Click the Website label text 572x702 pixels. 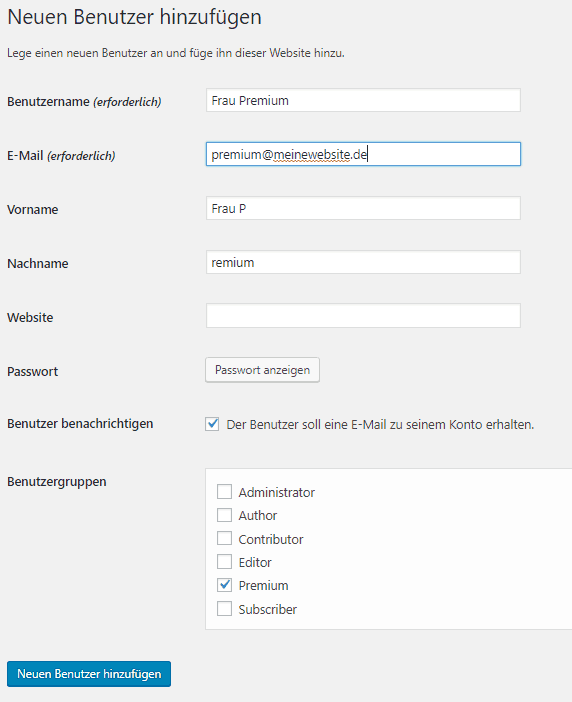click(x=30, y=317)
